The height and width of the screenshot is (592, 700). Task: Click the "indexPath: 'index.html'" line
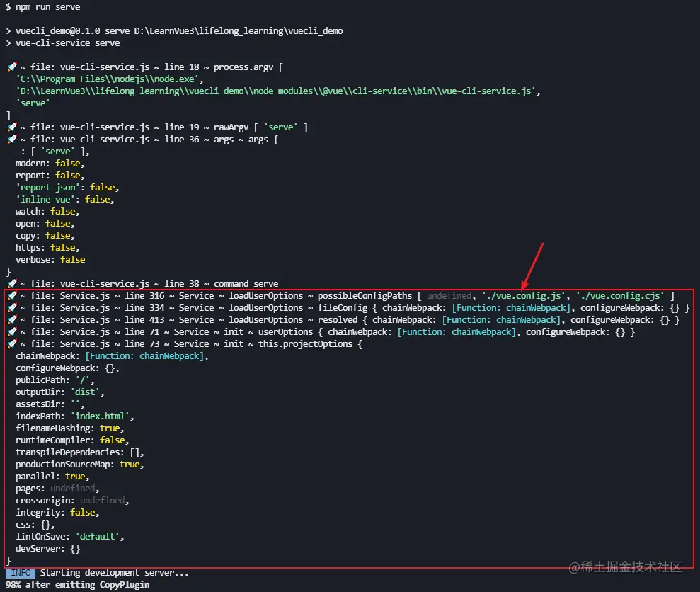click(x=75, y=416)
